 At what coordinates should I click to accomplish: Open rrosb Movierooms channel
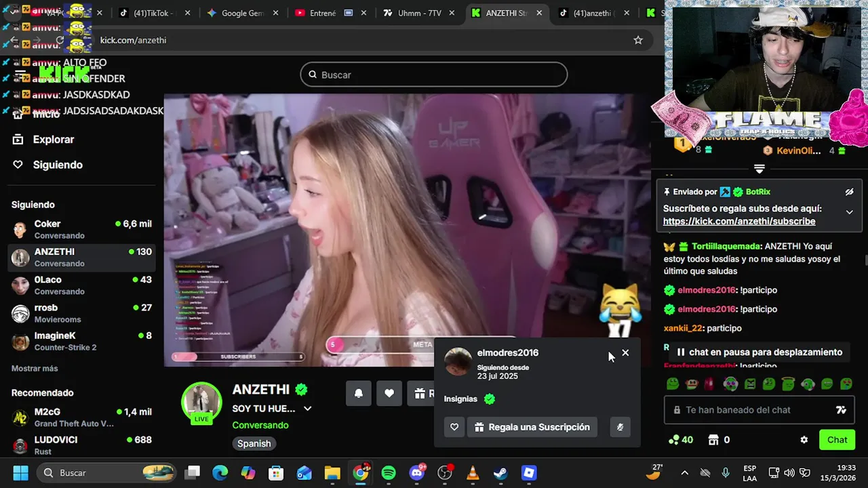[81, 312]
